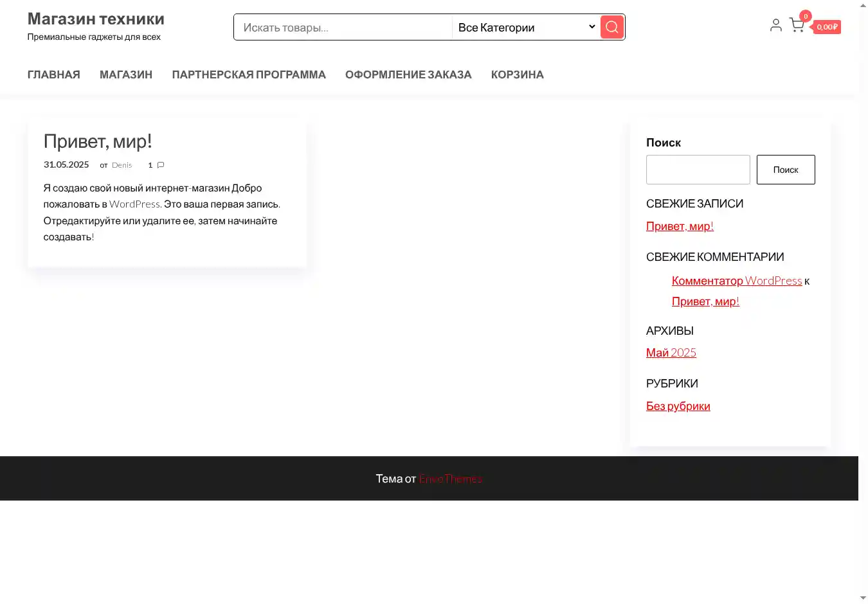Click the Искать товары search field
Viewport: 868px width, 604px height.
(x=344, y=28)
